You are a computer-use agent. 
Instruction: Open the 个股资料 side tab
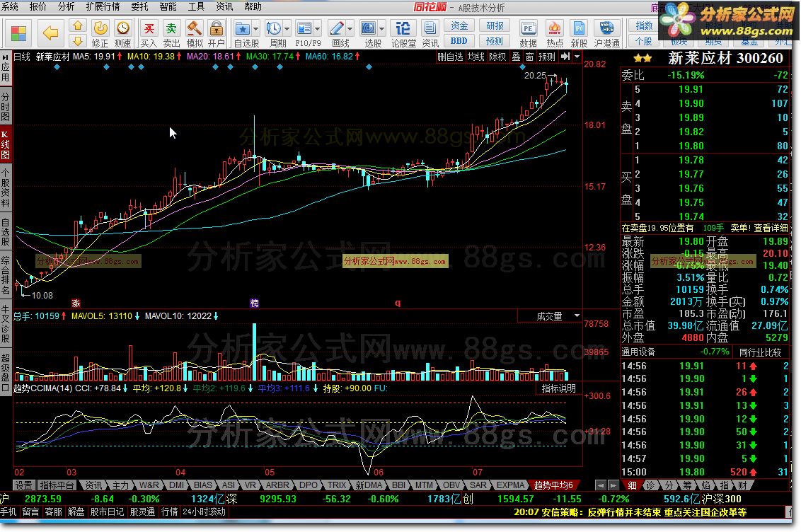tap(6, 187)
